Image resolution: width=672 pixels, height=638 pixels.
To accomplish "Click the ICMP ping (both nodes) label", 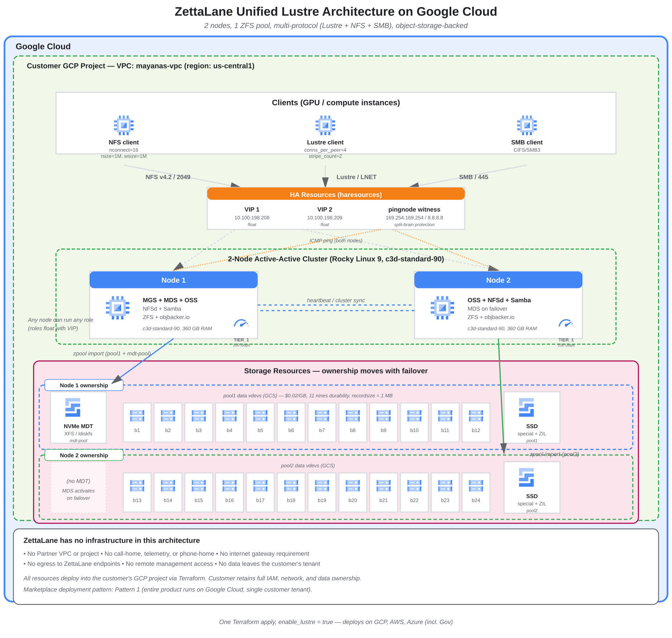I will 336,241.
